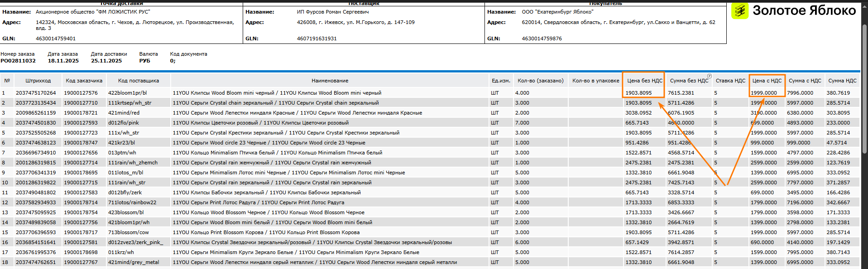The width and height of the screenshot is (868, 269).
Task: Click the currency value РУБ
Action: pos(145,61)
